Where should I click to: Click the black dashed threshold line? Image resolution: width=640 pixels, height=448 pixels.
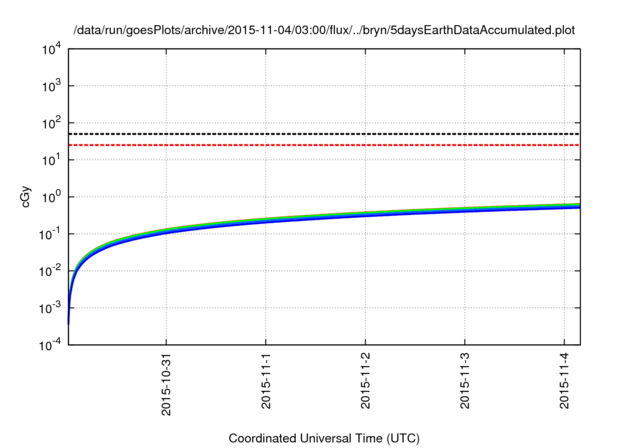pyautogui.click(x=324, y=134)
